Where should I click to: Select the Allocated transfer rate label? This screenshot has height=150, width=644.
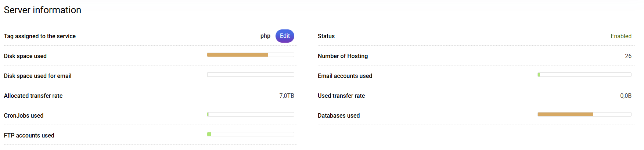[x=33, y=96]
